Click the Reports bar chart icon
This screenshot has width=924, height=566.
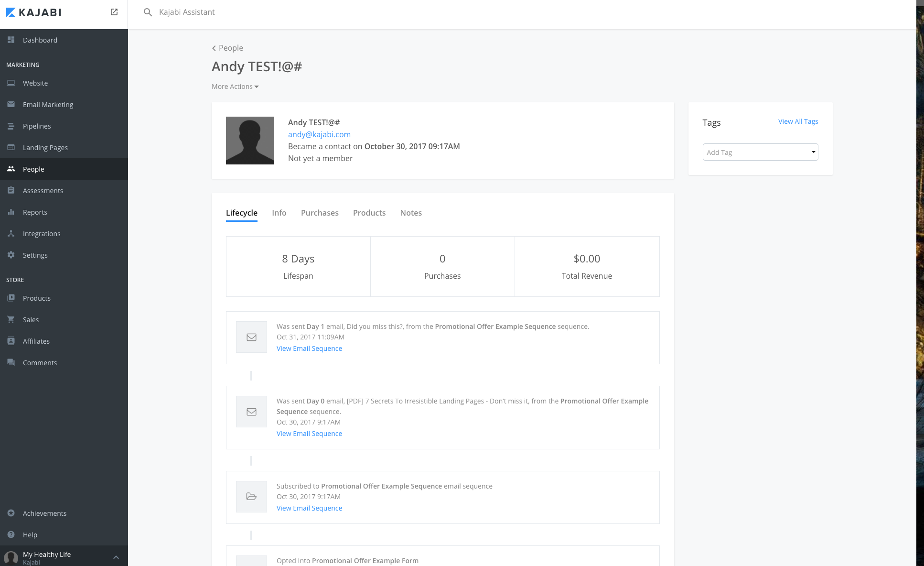coord(11,212)
